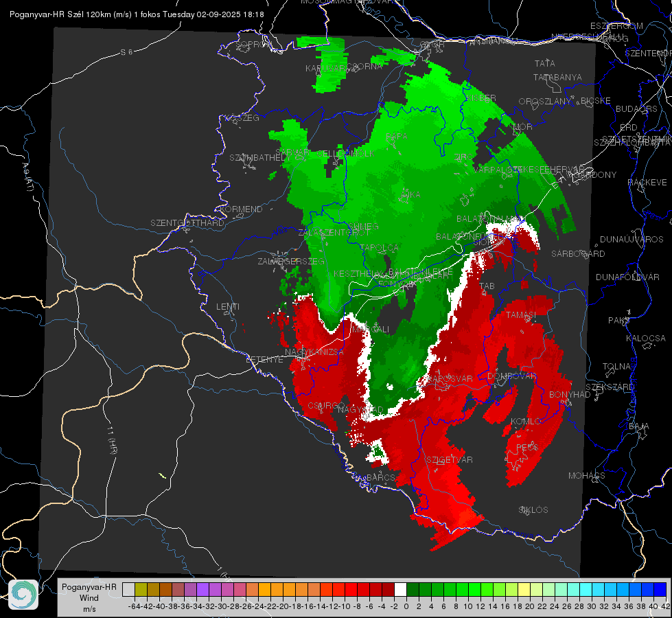Screen dimensions: 672x618
Task: Select the DUNAUJVAROS label
Action: 632,239
